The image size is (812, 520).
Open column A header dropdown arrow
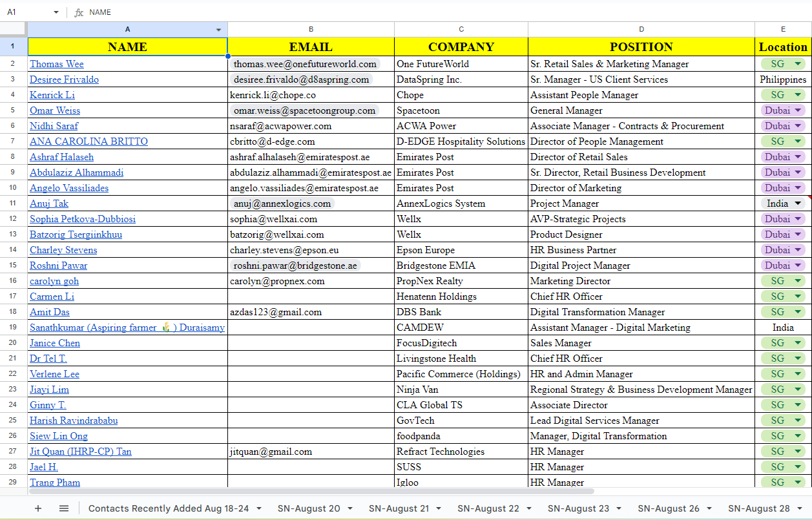[x=218, y=30]
